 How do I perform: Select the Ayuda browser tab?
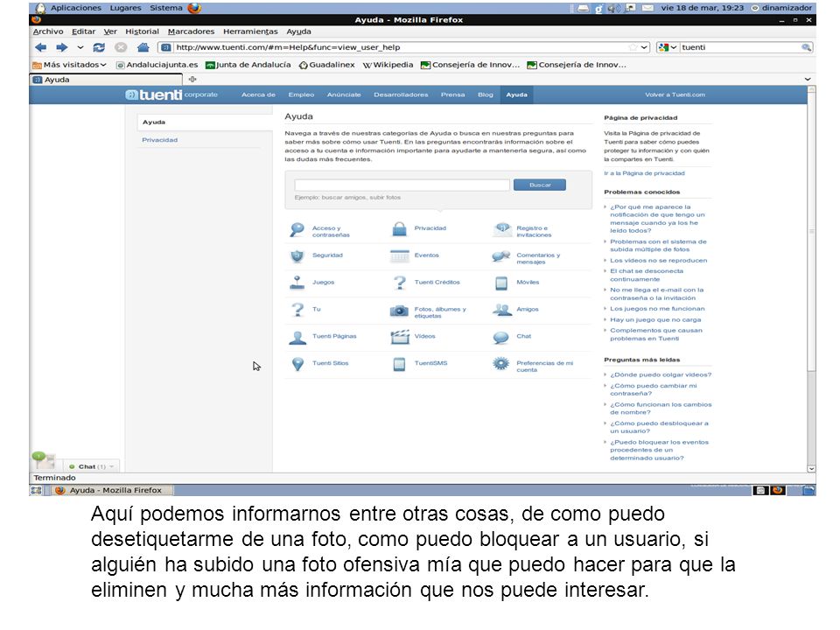pos(105,80)
